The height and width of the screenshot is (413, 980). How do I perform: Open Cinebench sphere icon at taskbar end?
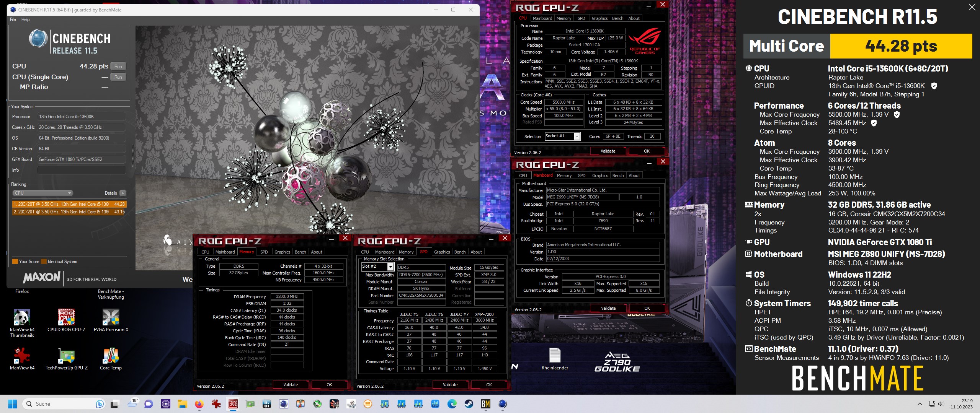click(x=502, y=404)
